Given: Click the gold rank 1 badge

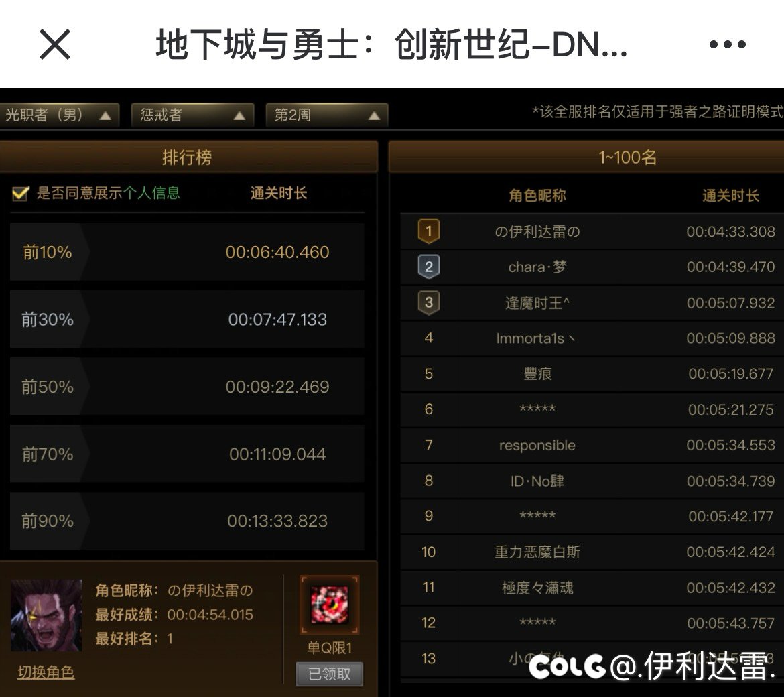Looking at the screenshot, I should (x=428, y=231).
